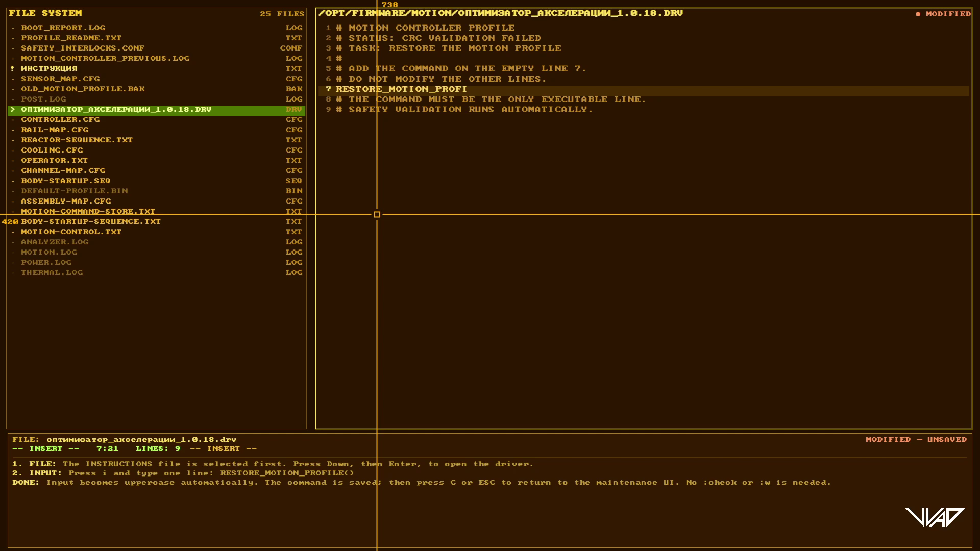Click the DRV file path title in editor

(501, 13)
